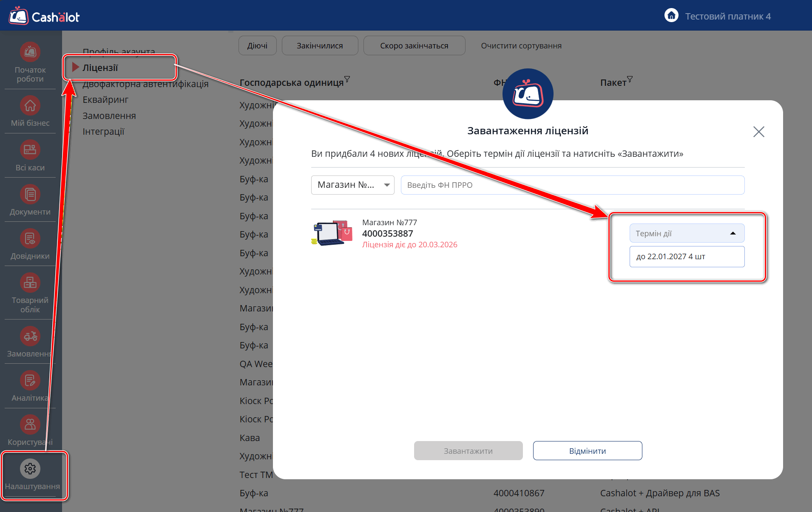
Task: Switch to the Закінчилися filter tab
Action: pos(320,45)
